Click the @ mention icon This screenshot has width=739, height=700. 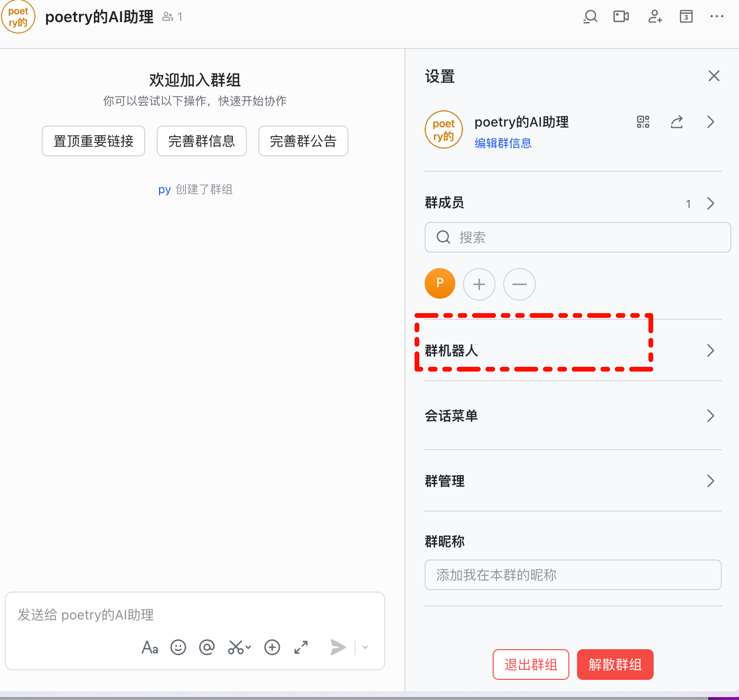tap(207, 647)
